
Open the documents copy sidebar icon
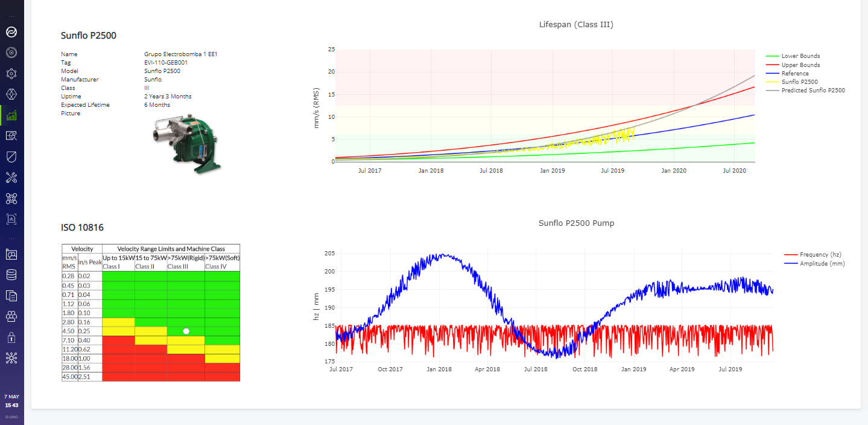pos(11,295)
